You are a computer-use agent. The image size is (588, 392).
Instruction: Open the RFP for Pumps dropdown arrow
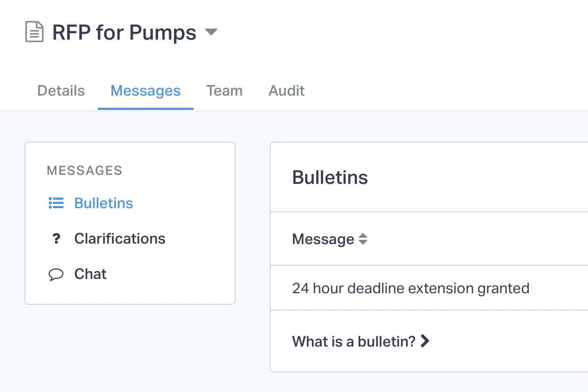(x=211, y=32)
